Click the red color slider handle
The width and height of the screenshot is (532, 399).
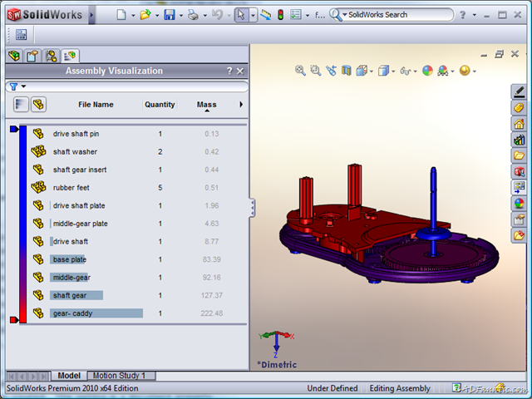point(14,319)
